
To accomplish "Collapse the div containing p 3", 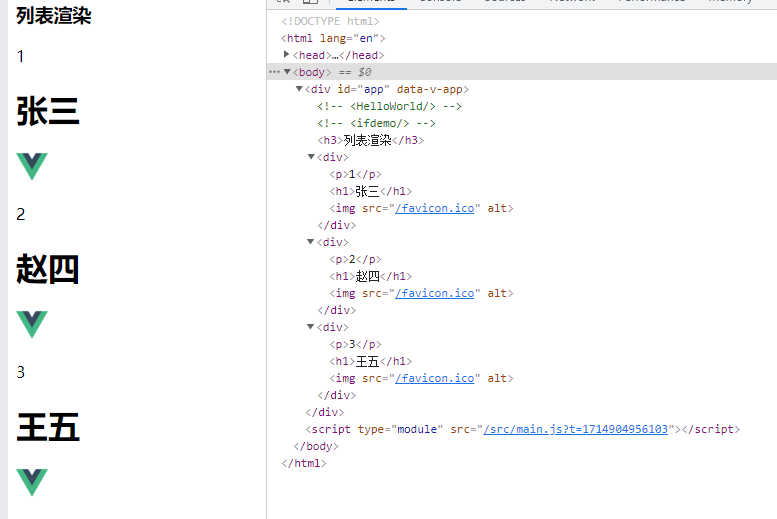I will (x=311, y=327).
